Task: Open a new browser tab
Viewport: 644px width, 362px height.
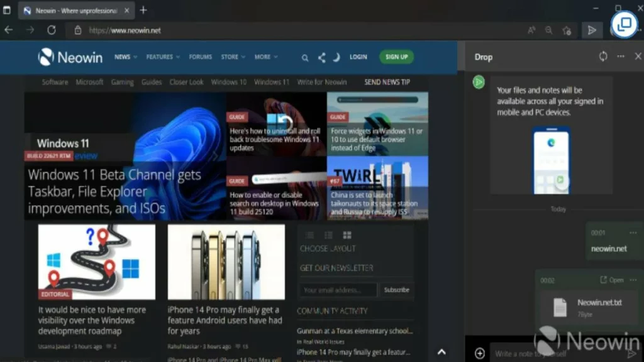Action: tap(143, 10)
